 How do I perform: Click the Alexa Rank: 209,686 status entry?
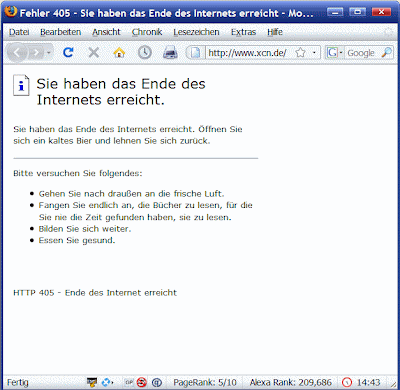coord(290,382)
